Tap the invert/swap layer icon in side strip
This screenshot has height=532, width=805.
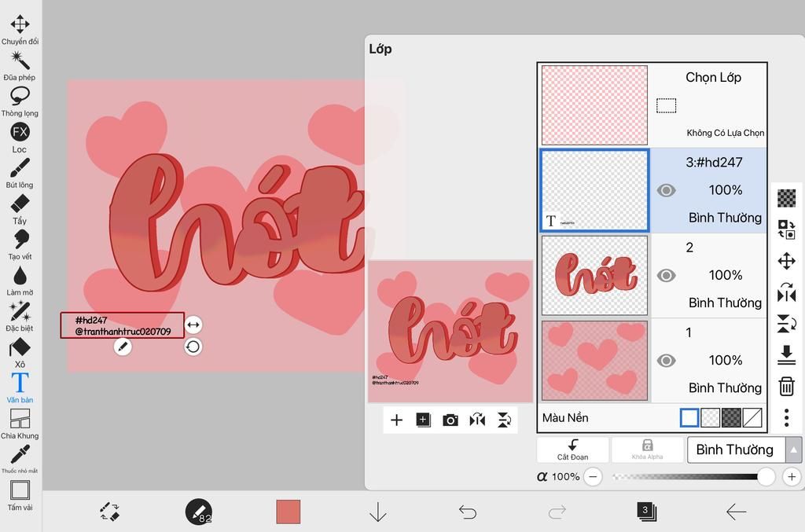pyautogui.click(x=786, y=229)
